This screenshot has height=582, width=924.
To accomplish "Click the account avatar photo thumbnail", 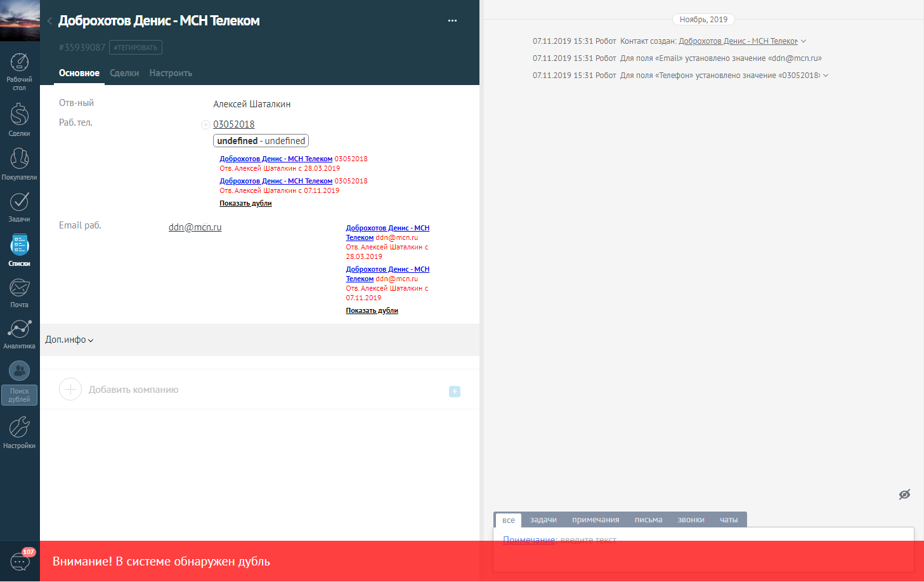I will (x=20, y=21).
